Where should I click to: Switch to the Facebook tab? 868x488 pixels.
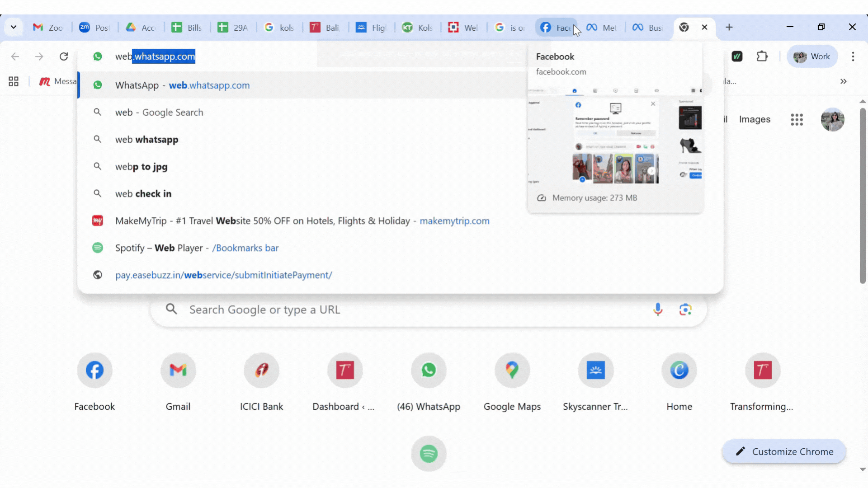point(556,28)
